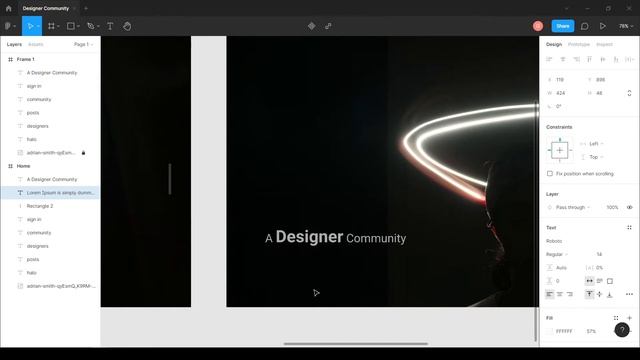Click the fill color swatch FFFFFF
Image resolution: width=640 pixels, height=360 pixels.
pos(550,331)
